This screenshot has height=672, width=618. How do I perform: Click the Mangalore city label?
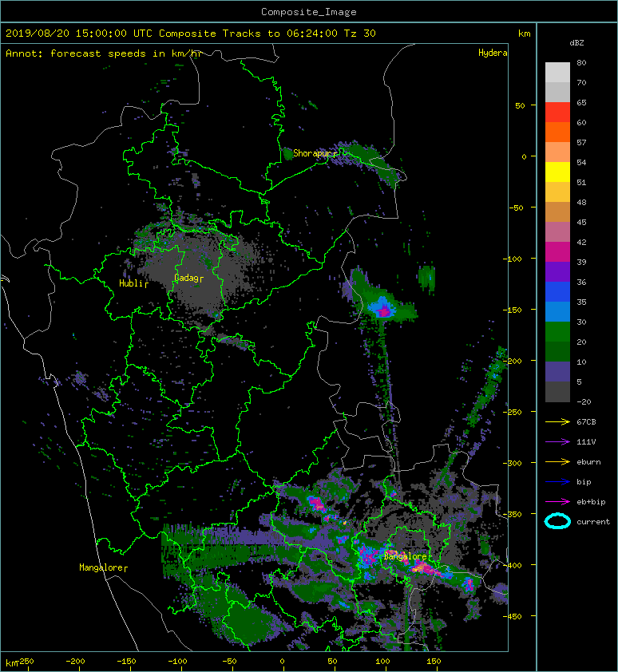(103, 567)
